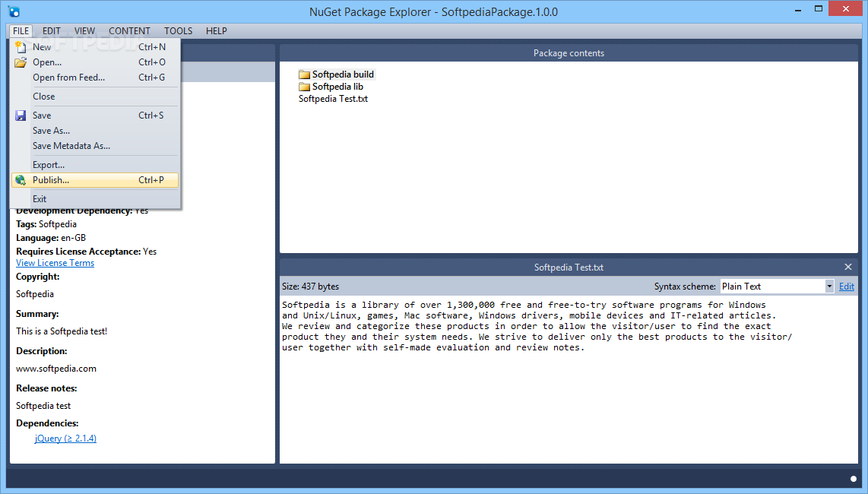
Task: Open the VIEW menu
Action: (84, 31)
